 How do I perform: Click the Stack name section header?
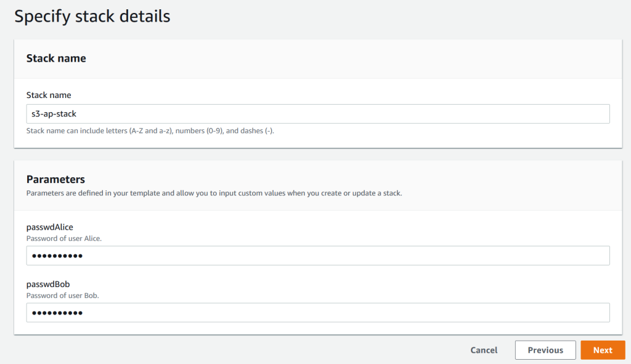click(56, 58)
